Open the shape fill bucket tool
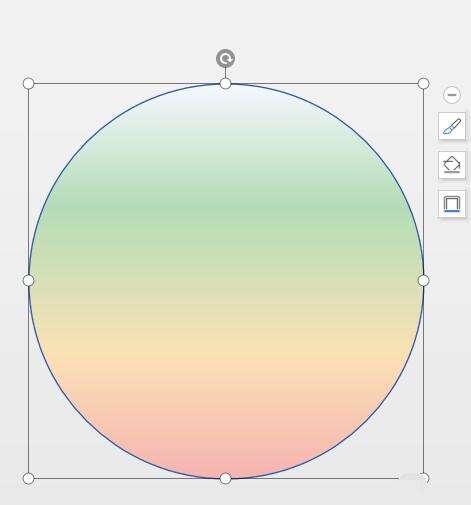Image resolution: width=471 pixels, height=505 pixels. 452,165
